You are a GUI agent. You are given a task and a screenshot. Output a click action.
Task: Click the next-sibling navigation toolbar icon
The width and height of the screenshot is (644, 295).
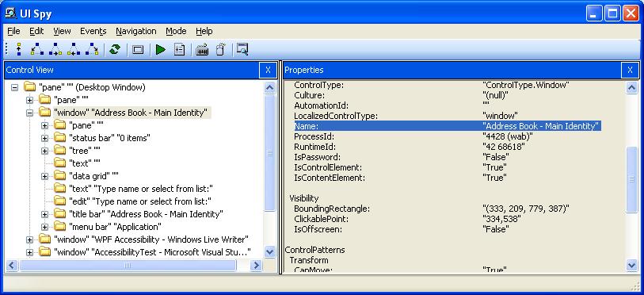[55, 50]
